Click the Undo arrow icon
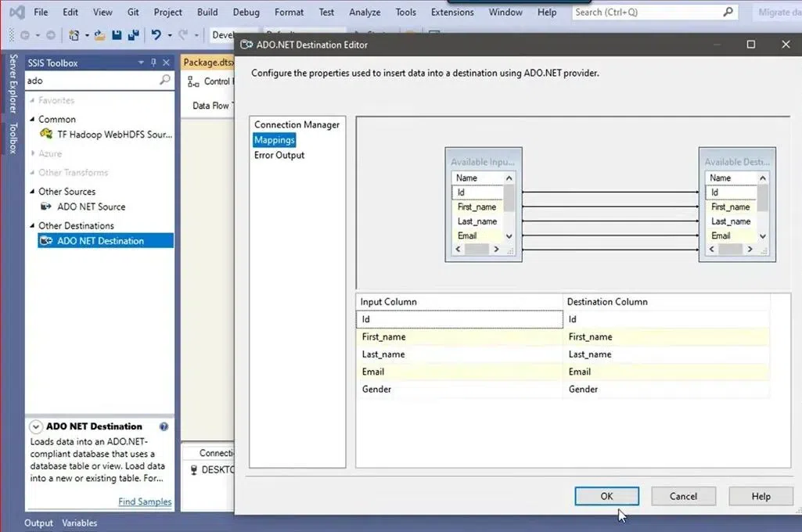 pos(156,35)
